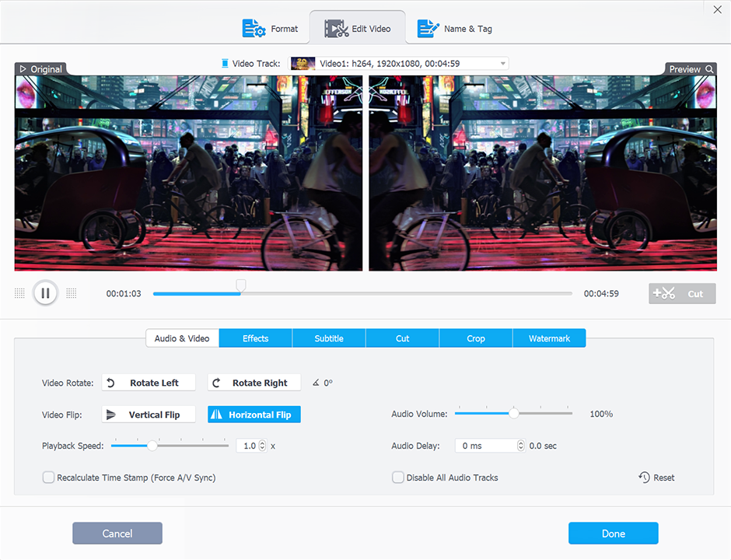The height and width of the screenshot is (560, 731).
Task: Click the Reset button
Action: pyautogui.click(x=656, y=478)
